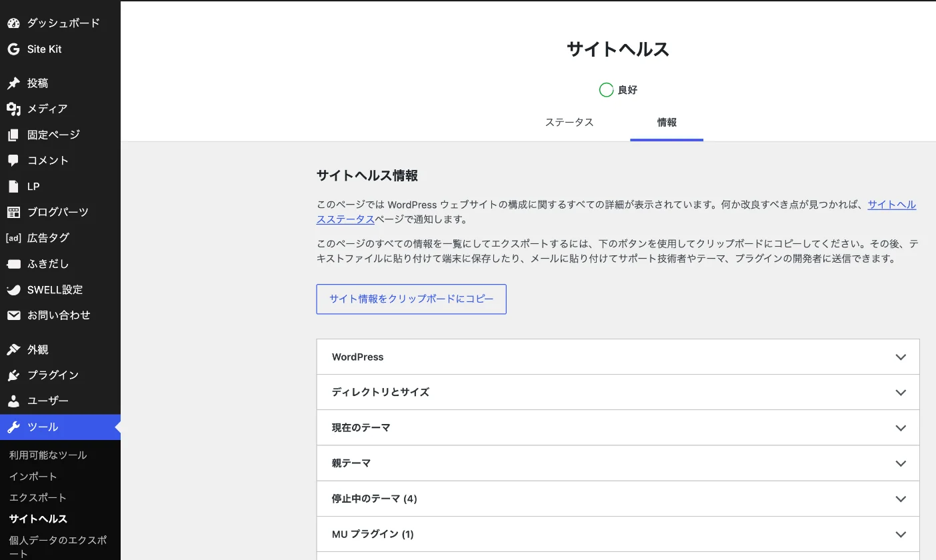The image size is (936, 560).
Task: Click the 固定ページ pages icon
Action: [x=13, y=135]
